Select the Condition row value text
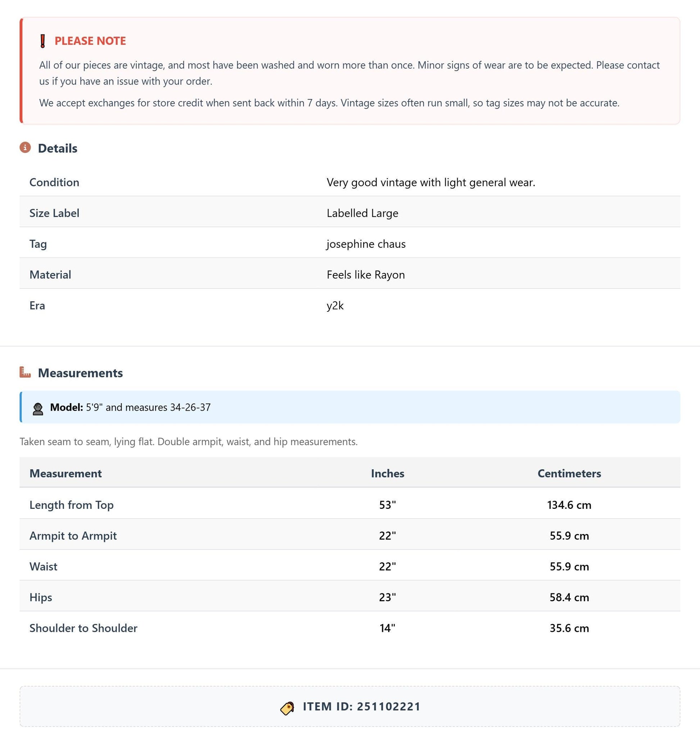The width and height of the screenshot is (700, 744). 431,182
